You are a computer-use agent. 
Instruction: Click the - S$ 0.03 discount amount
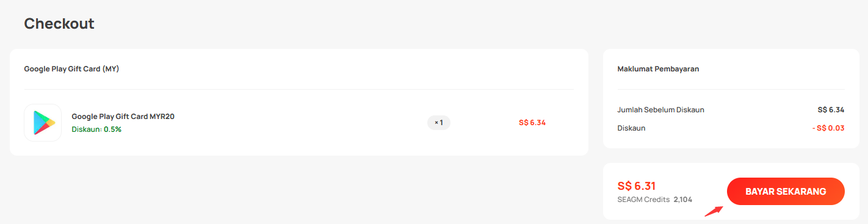[828, 128]
